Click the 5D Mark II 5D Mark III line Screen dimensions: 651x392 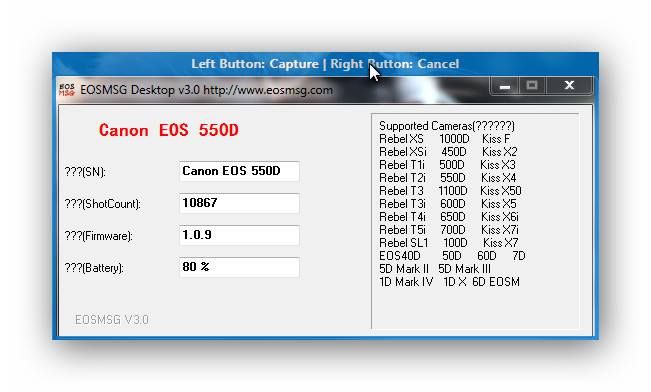click(x=435, y=269)
